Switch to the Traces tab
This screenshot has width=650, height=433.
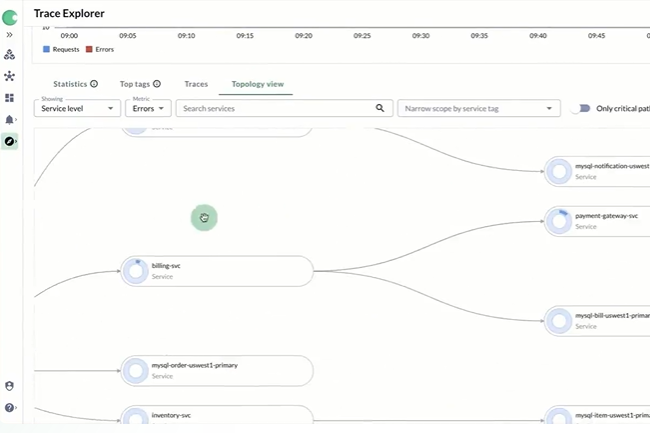click(x=196, y=85)
